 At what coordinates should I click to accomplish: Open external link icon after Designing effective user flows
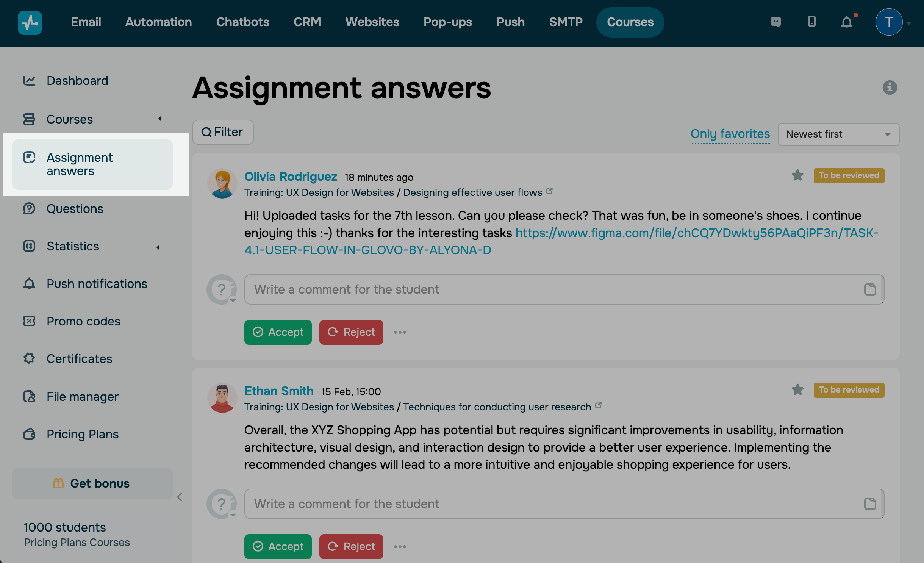[x=549, y=191]
